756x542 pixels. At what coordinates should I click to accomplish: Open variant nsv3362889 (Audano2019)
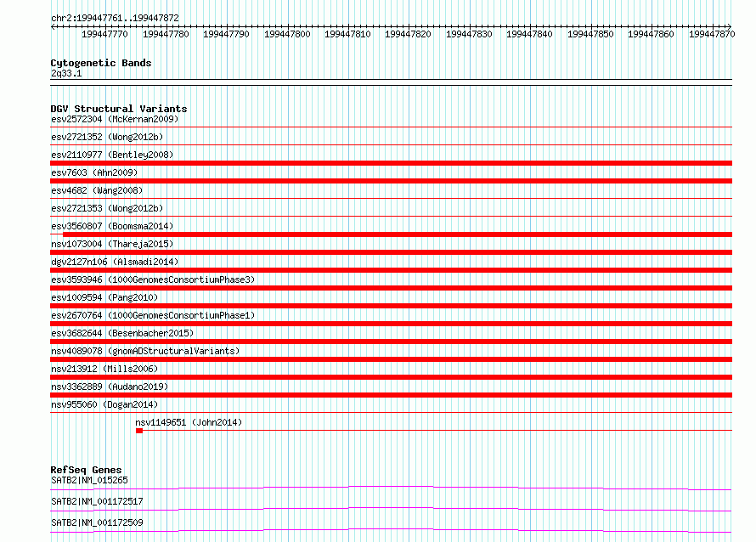(110, 387)
